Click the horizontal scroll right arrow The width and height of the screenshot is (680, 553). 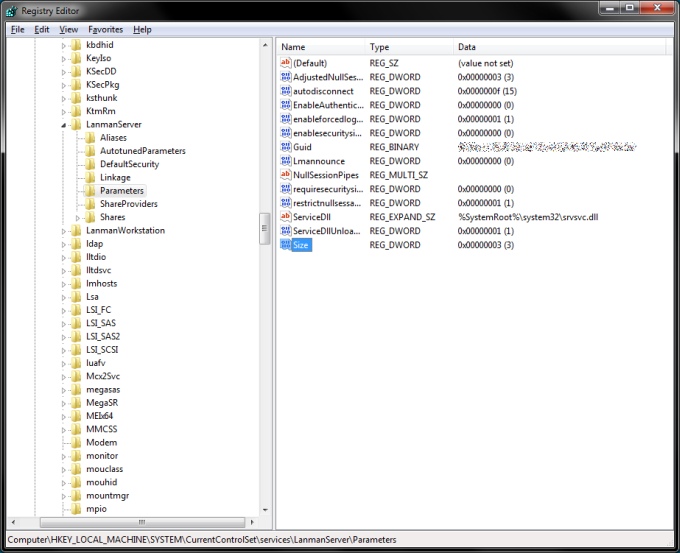252,522
